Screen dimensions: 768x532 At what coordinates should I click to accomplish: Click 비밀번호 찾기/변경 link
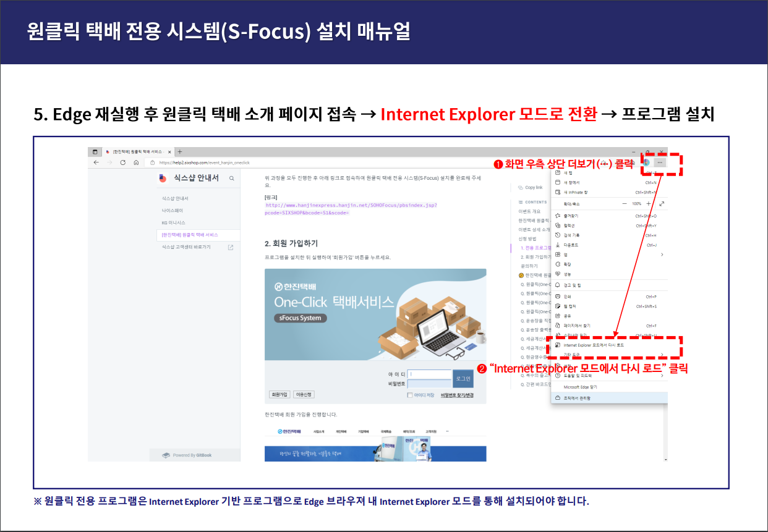457,395
